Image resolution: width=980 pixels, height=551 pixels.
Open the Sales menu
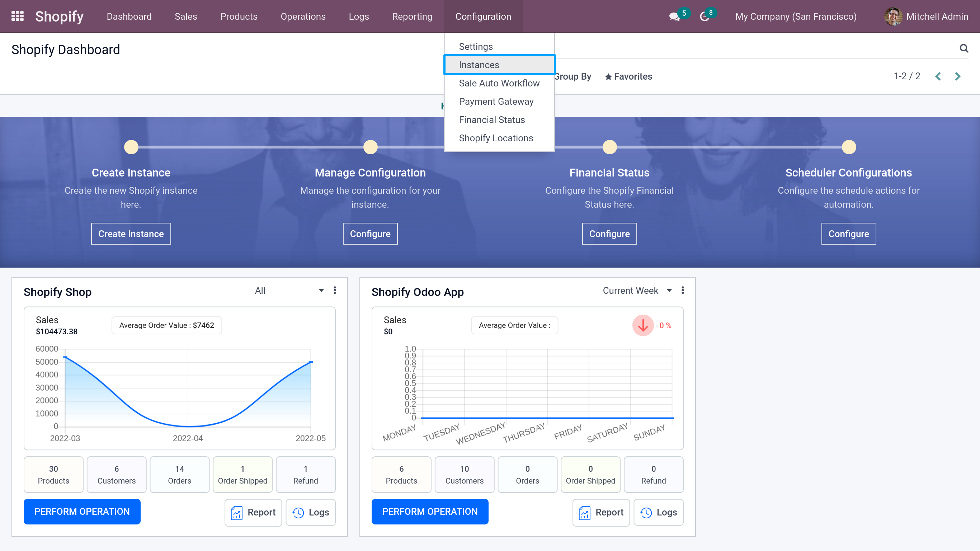click(186, 17)
